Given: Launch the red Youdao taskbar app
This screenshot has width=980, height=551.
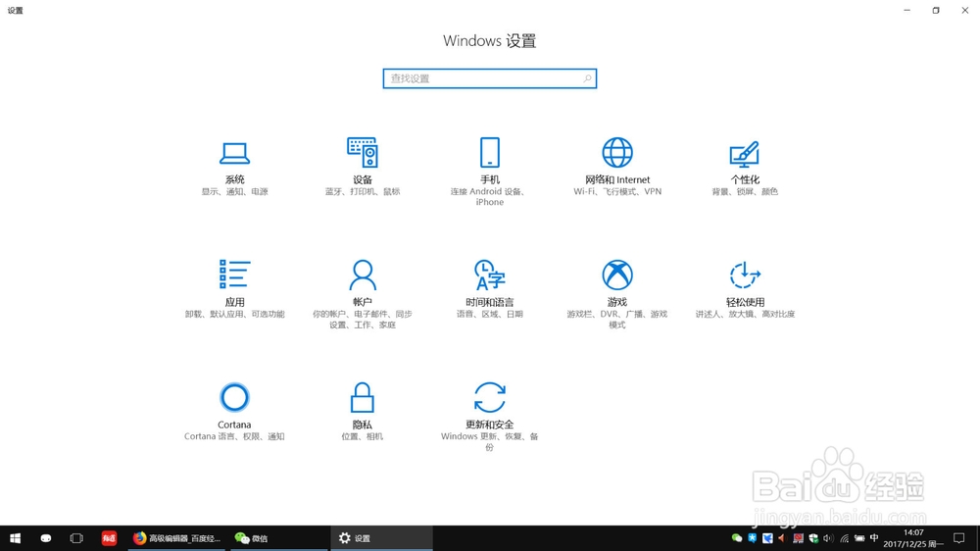Looking at the screenshot, I should click(x=109, y=538).
